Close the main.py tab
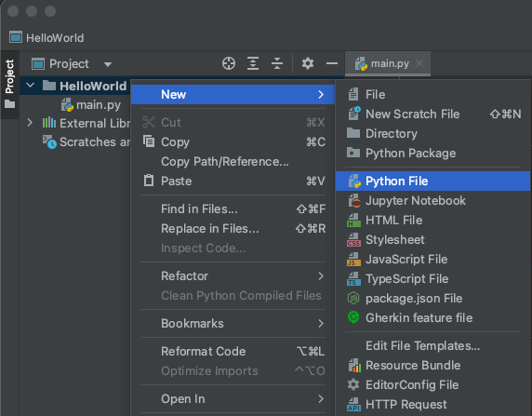532x416 pixels. click(419, 63)
